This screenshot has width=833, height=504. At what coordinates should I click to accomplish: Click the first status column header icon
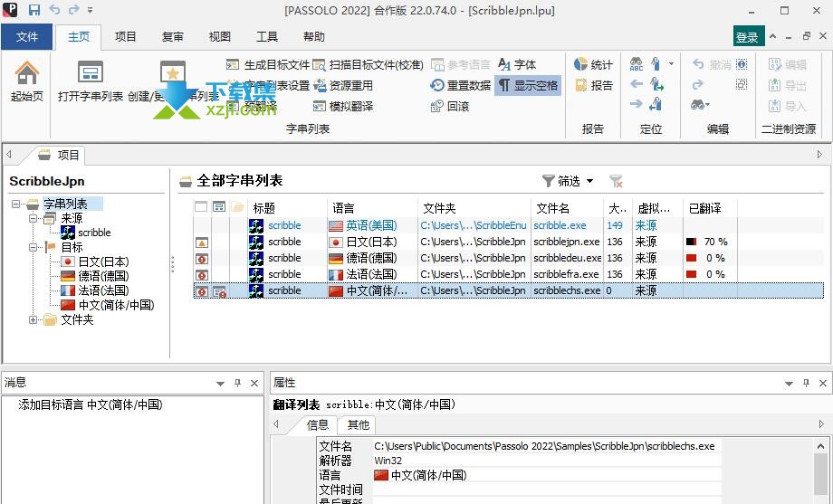pyautogui.click(x=201, y=207)
